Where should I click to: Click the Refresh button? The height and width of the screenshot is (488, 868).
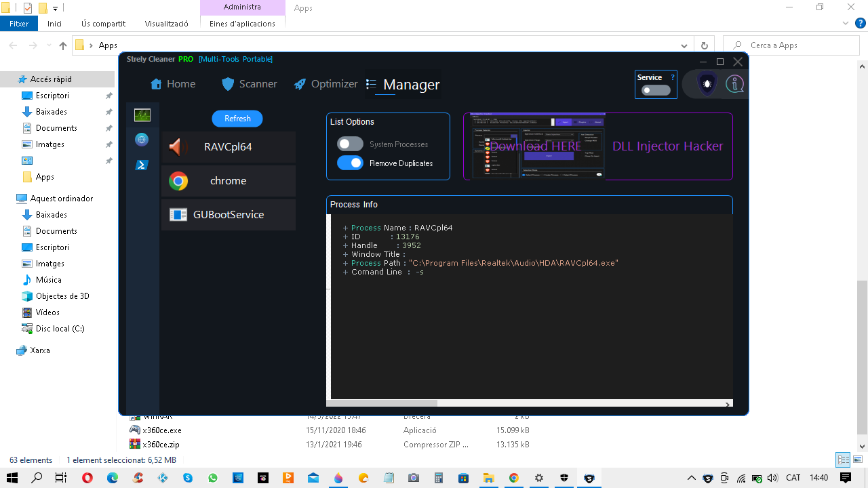(237, 119)
